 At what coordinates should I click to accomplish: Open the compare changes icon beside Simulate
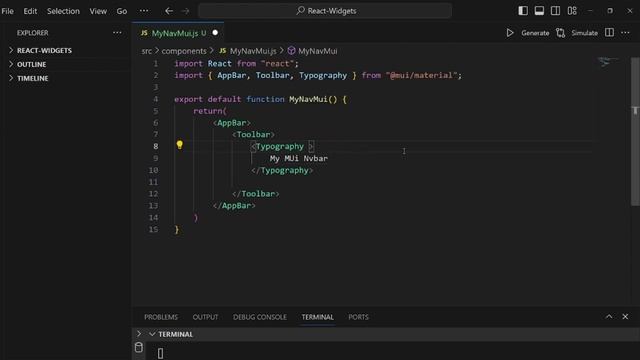click(x=560, y=33)
